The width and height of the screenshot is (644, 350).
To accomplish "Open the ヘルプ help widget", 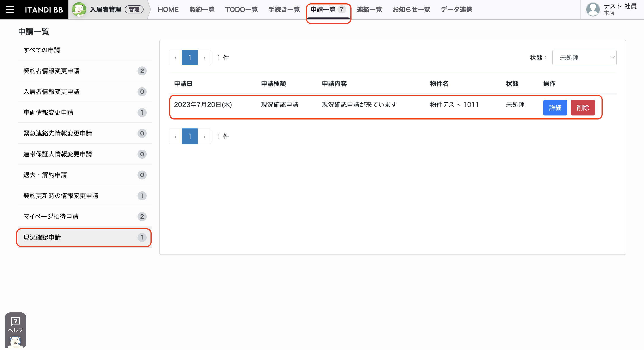I will point(15,330).
